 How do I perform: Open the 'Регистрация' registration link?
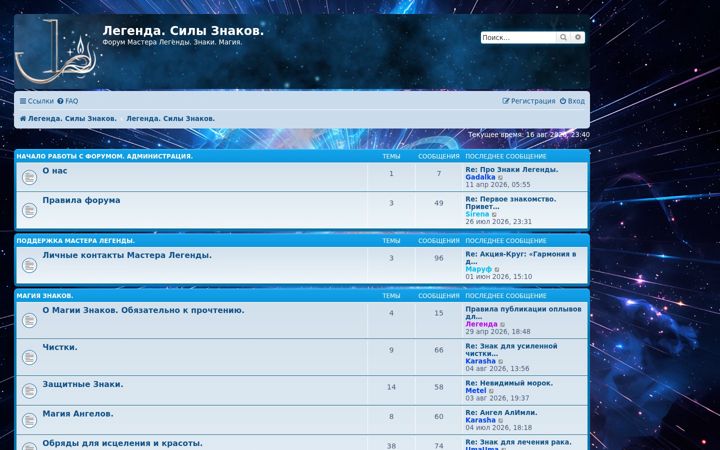click(529, 101)
